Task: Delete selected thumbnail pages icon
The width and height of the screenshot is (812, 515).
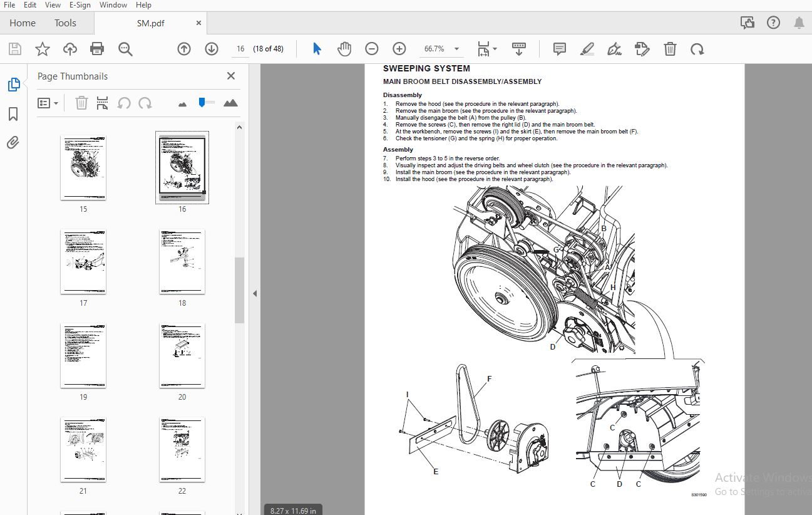Action: (82, 103)
